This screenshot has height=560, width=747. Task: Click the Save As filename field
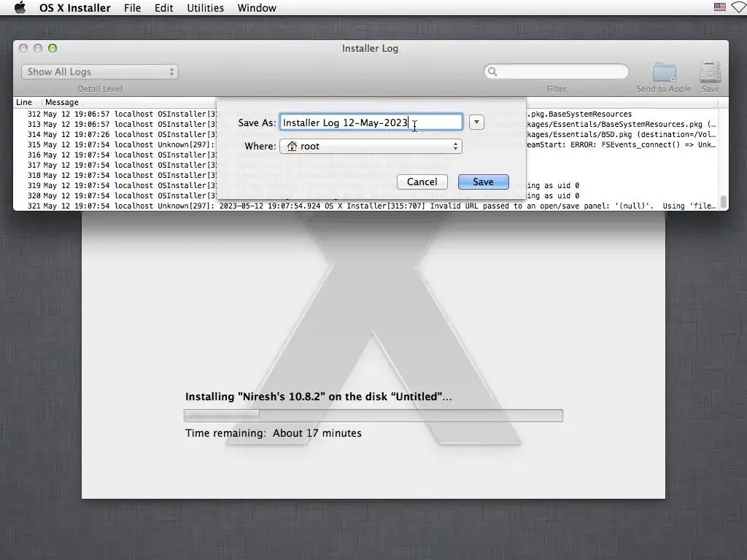click(371, 122)
